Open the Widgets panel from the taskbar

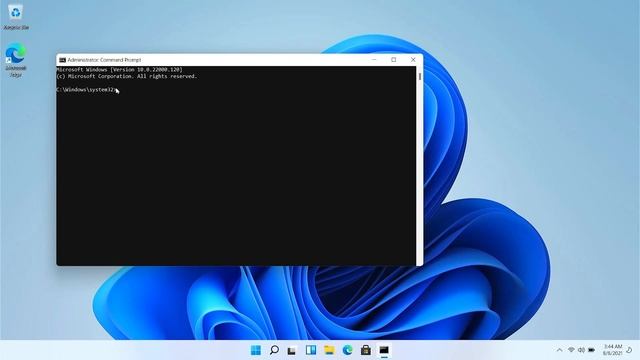[311, 350]
